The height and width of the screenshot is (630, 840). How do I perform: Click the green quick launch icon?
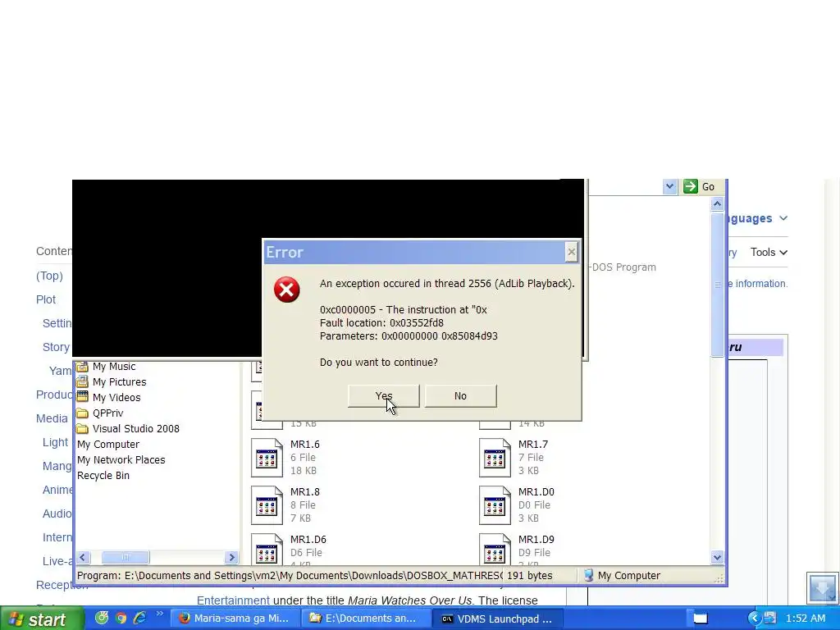click(101, 619)
